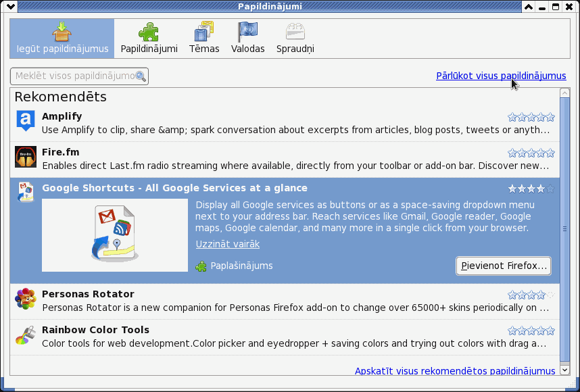Click the vertical scrollbar thumb
Viewport: 580px width, 392px height.
565,229
